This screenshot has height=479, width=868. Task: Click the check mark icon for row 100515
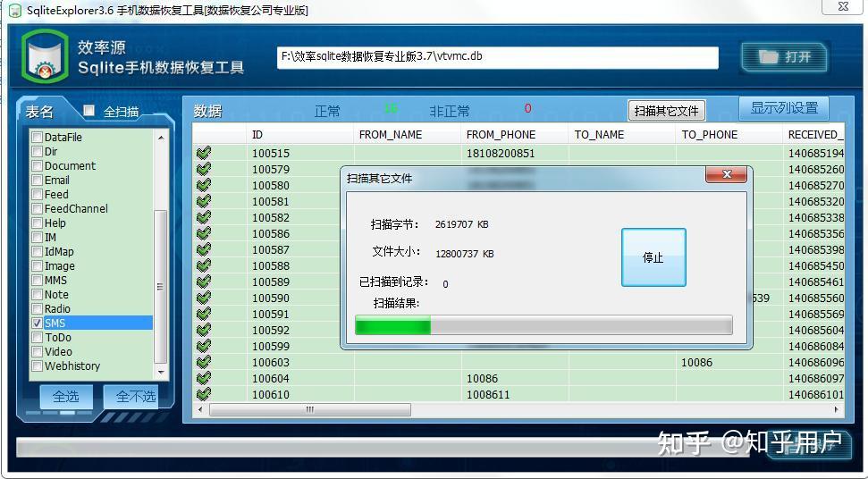pyautogui.click(x=204, y=153)
